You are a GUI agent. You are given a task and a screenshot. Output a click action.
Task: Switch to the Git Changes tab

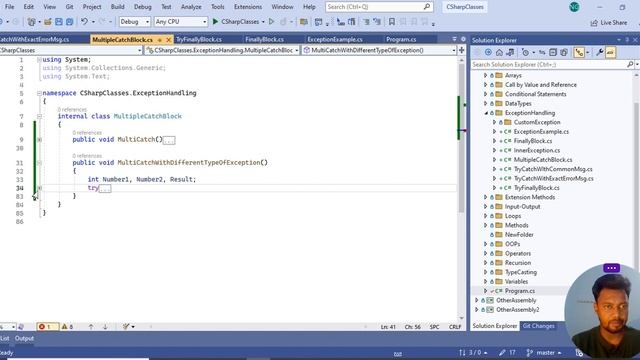coord(539,326)
